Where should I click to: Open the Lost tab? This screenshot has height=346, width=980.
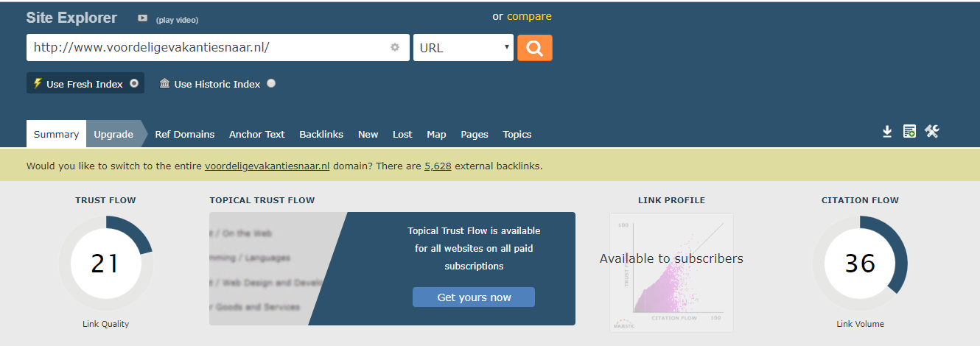click(x=402, y=134)
